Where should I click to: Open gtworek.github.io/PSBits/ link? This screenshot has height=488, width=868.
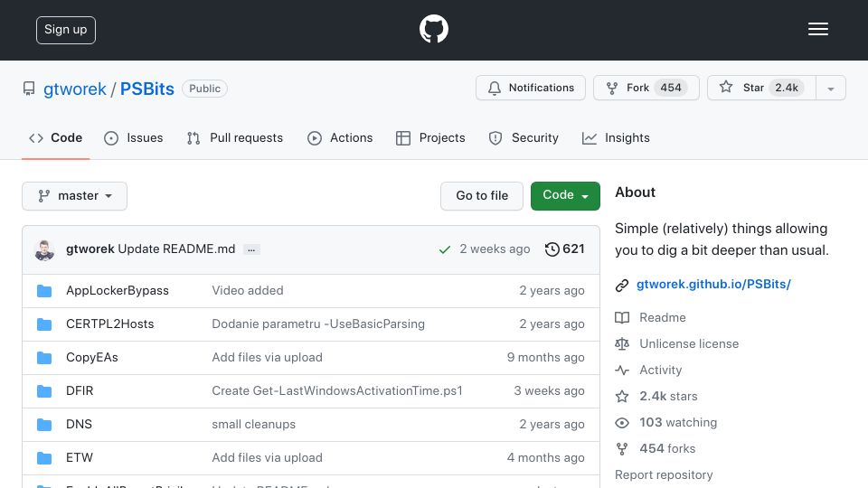click(713, 285)
